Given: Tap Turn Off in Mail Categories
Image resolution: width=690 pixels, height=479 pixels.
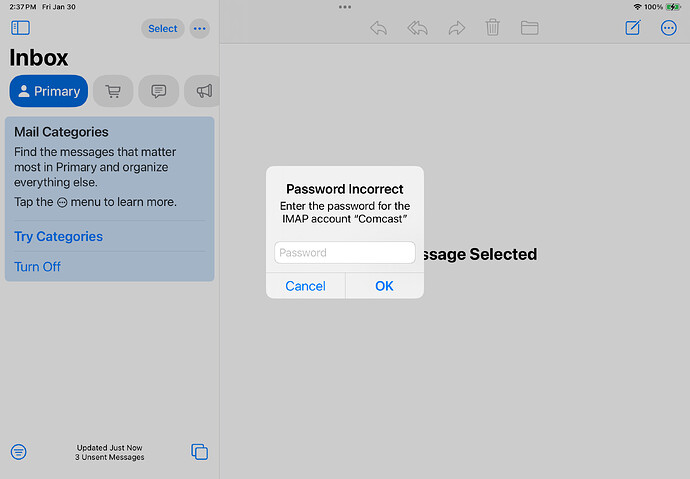Looking at the screenshot, I should [37, 267].
